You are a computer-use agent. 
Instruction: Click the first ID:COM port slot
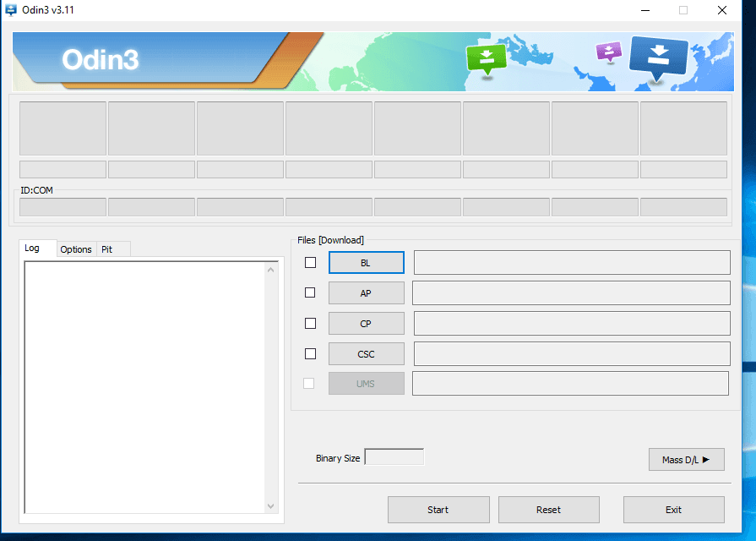pos(63,207)
